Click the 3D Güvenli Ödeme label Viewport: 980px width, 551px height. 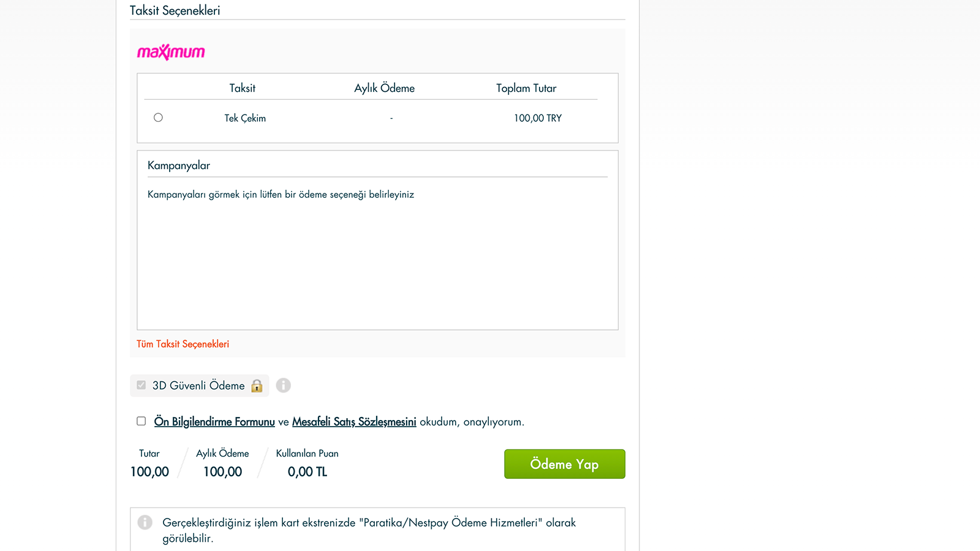(198, 386)
